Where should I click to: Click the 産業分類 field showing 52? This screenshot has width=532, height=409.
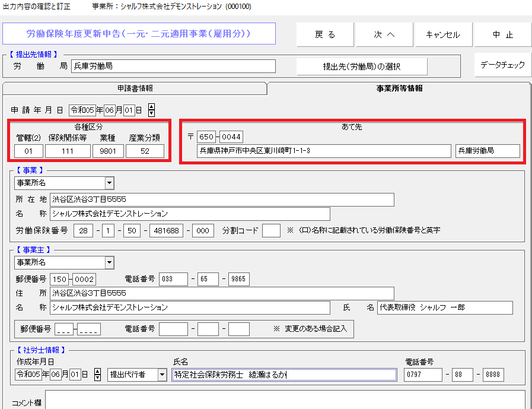point(145,151)
